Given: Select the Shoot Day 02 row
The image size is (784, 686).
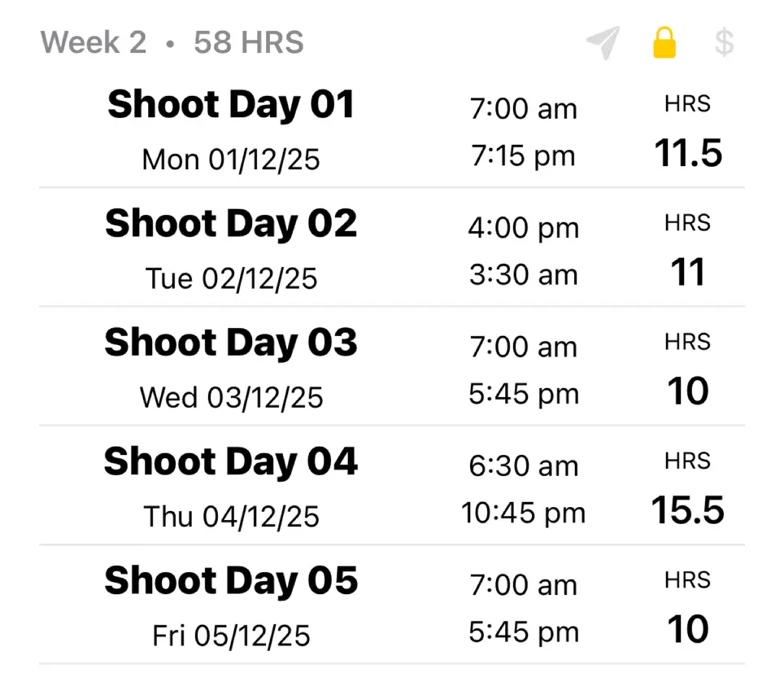Looking at the screenshot, I should tap(231, 223).
